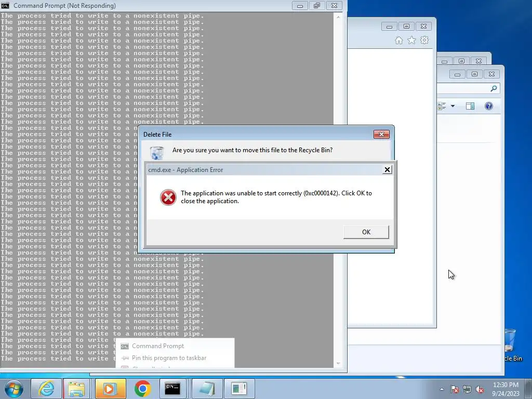This screenshot has height=399, width=532.
Task: Open Windows Explorer from the taskbar
Action: tap(77, 389)
